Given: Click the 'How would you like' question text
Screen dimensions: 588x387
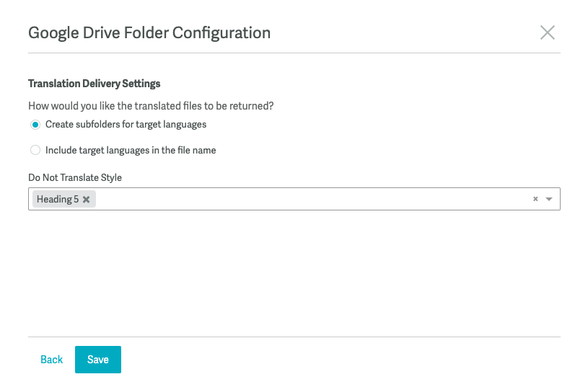Looking at the screenshot, I should point(151,106).
